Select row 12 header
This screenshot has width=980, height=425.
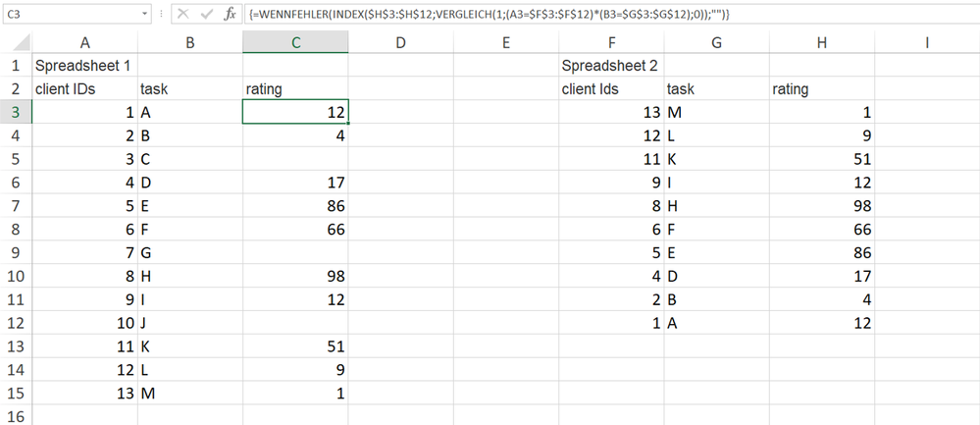(16, 323)
